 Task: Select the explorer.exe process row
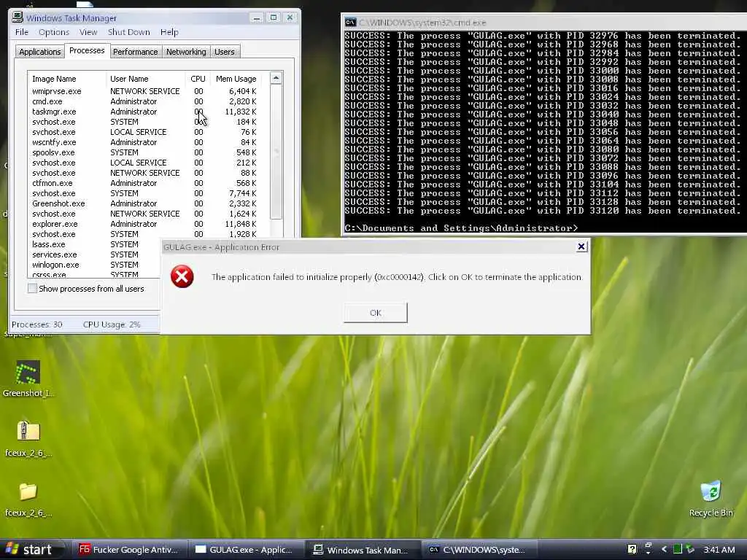click(144, 224)
